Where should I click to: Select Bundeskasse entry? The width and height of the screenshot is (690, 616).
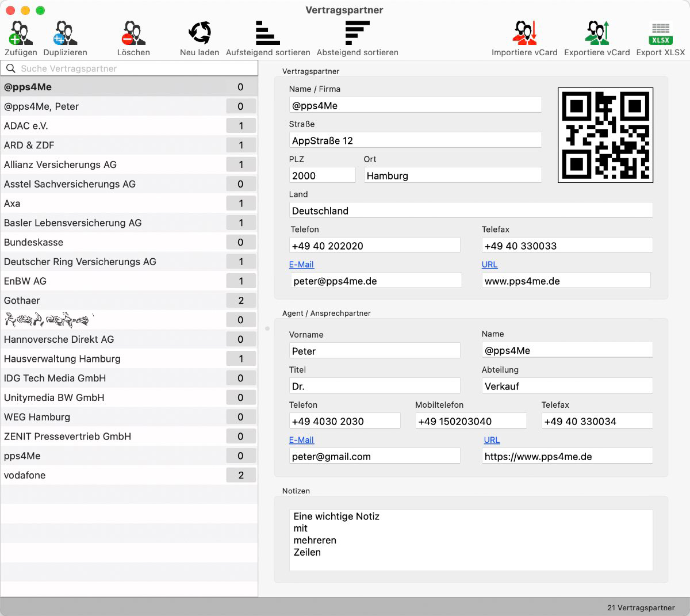pos(129,242)
